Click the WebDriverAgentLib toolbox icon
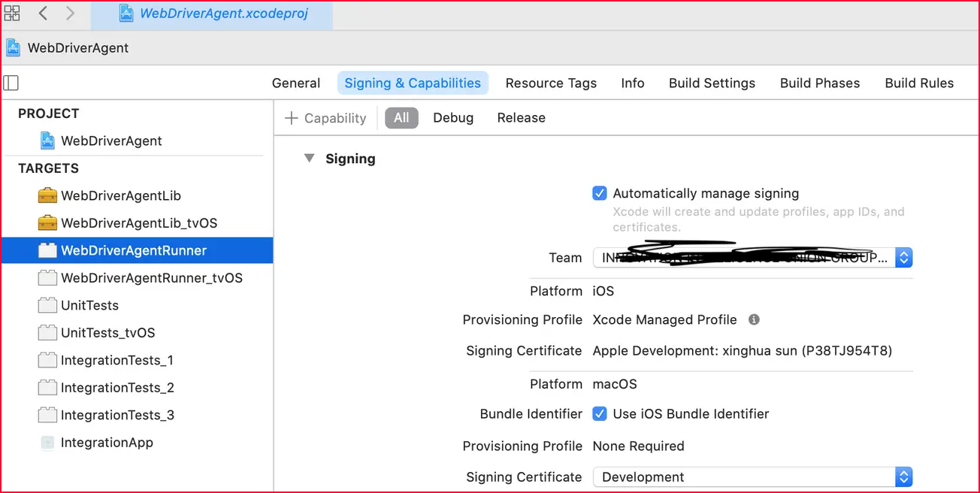The image size is (980, 493). tap(47, 195)
